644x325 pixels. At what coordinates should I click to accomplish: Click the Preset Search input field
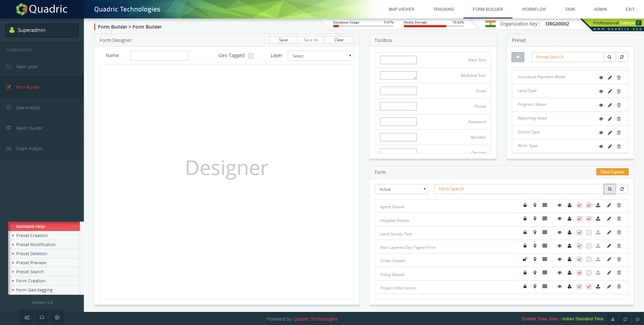567,57
